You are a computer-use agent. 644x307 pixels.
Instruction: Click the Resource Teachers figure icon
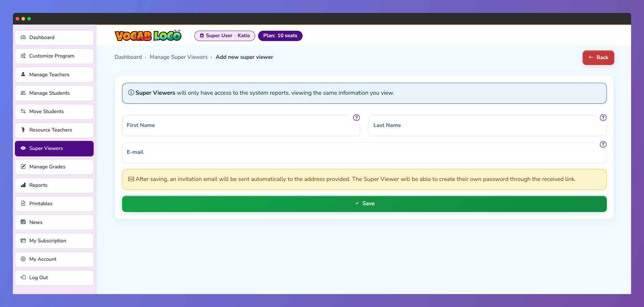pos(23,130)
